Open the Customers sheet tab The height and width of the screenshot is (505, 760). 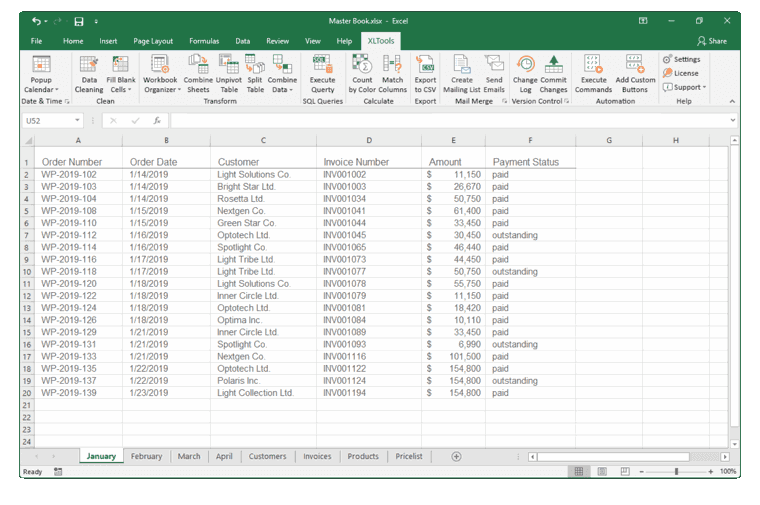pyautogui.click(x=268, y=457)
